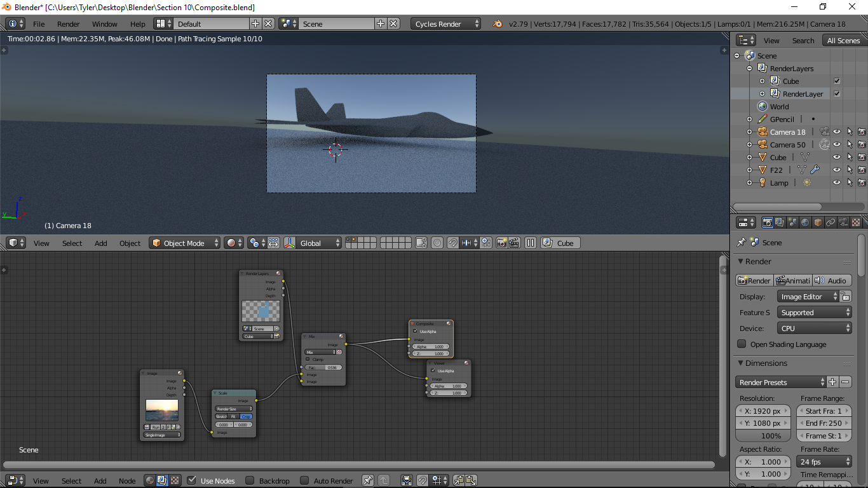
Task: Click the Animation render button
Action: click(793, 280)
